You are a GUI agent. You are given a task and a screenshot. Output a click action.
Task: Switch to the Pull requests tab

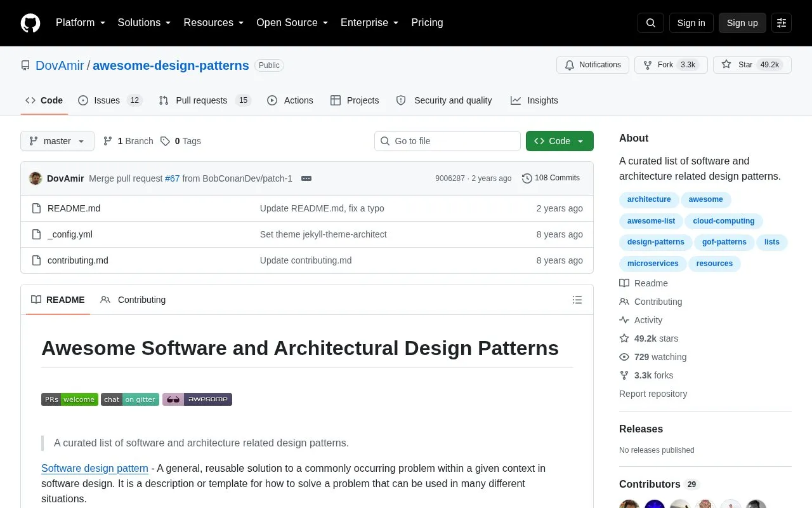click(x=205, y=100)
